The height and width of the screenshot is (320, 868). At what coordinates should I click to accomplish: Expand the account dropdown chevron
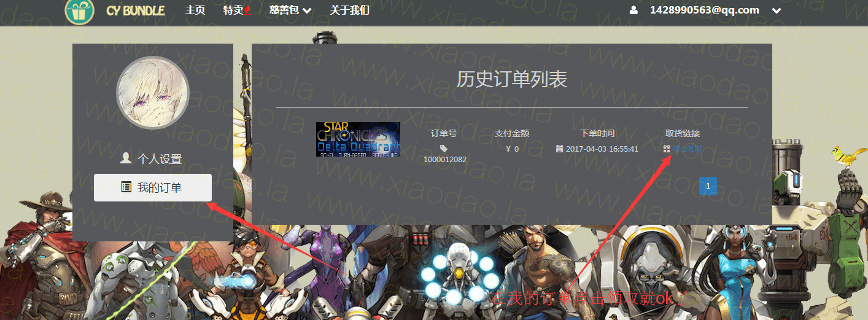pyautogui.click(x=777, y=10)
